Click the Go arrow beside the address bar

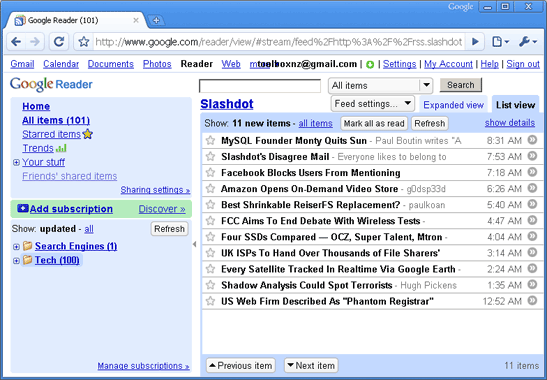[x=475, y=42]
